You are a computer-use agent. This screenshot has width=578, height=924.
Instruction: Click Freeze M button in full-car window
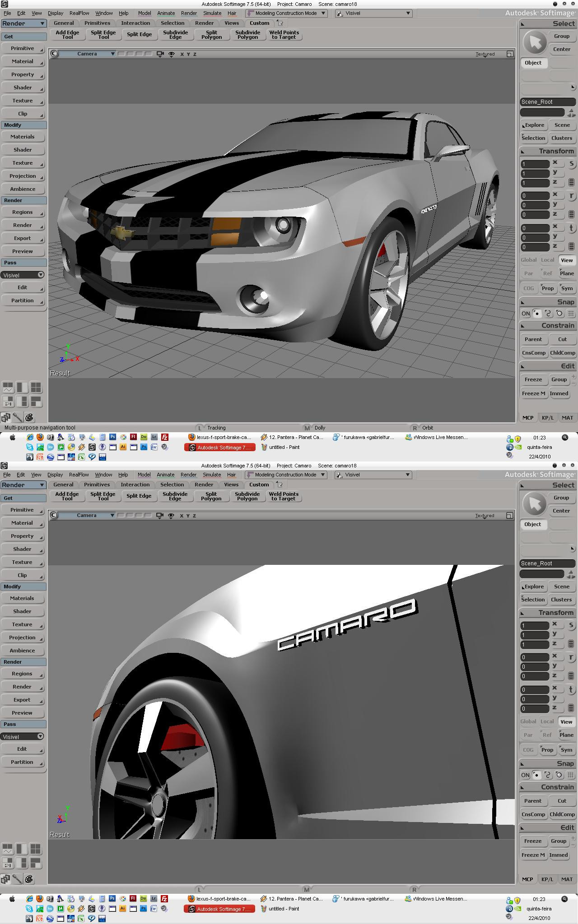coord(534,393)
